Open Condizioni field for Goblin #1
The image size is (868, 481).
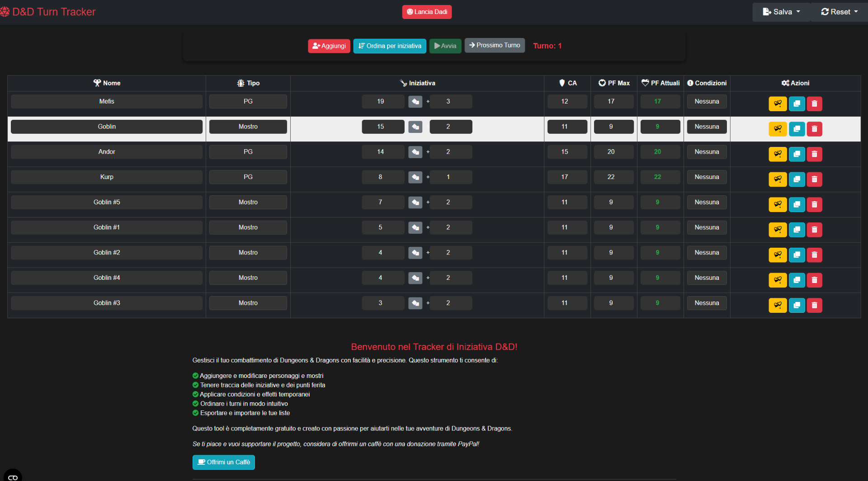tap(706, 227)
